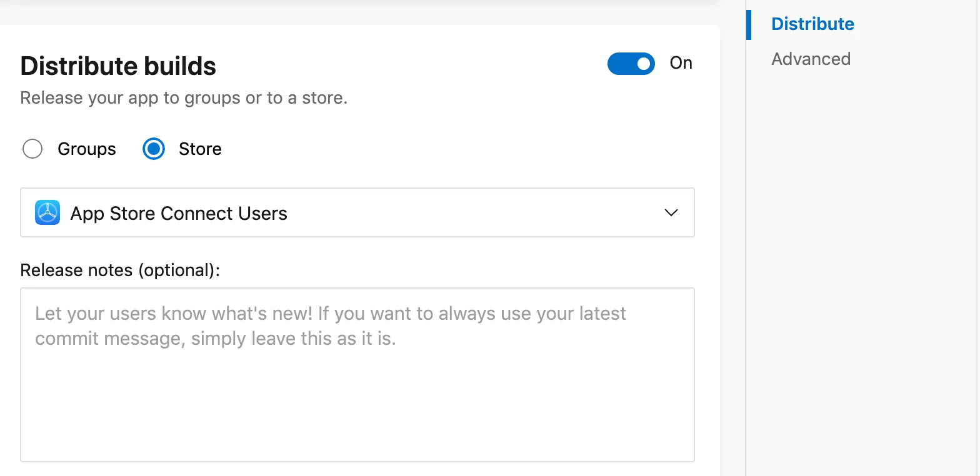Click the blue indicator bar beside Distribute

[749, 24]
